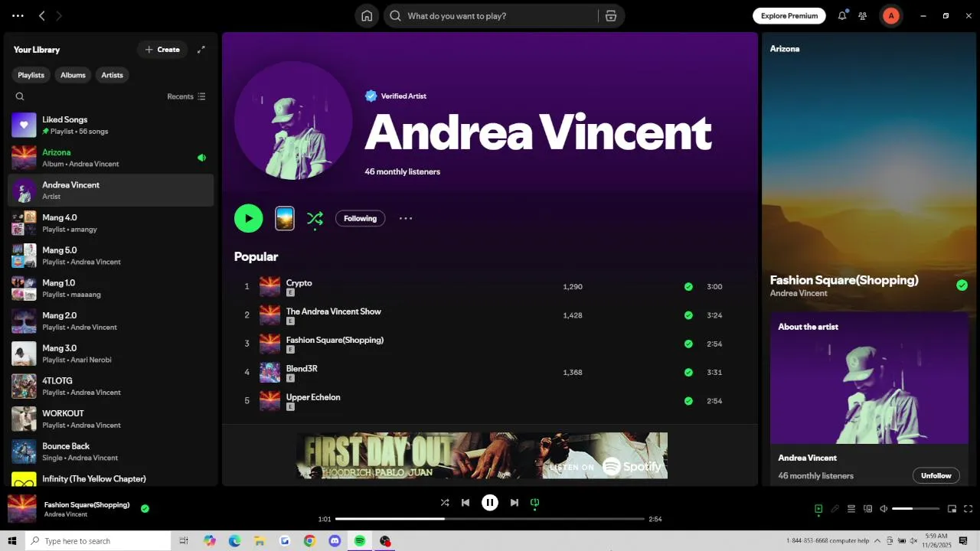Open Microsoft Edge from the taskbar
The image size is (980, 551).
tap(234, 541)
